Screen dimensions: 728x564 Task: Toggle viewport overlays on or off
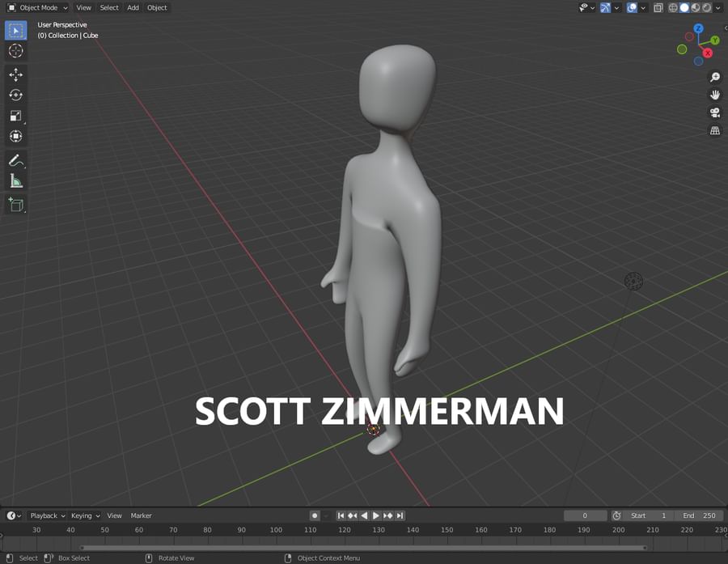click(x=632, y=8)
